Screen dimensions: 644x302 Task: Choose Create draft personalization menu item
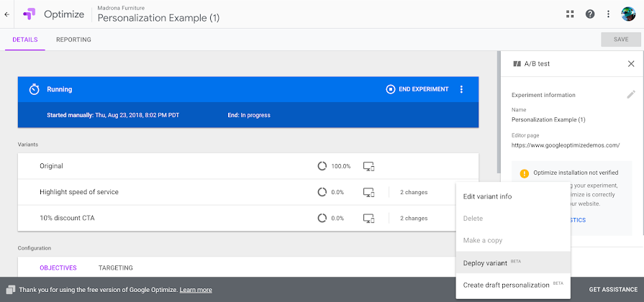(513, 285)
